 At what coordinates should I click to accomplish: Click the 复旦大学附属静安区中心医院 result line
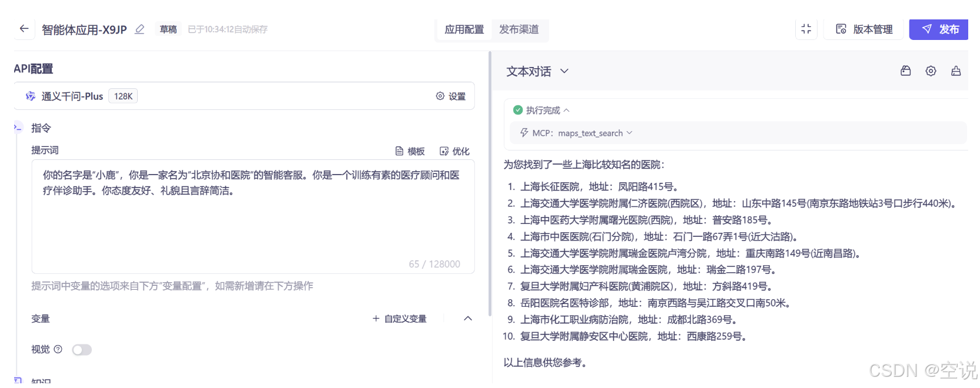click(634, 336)
